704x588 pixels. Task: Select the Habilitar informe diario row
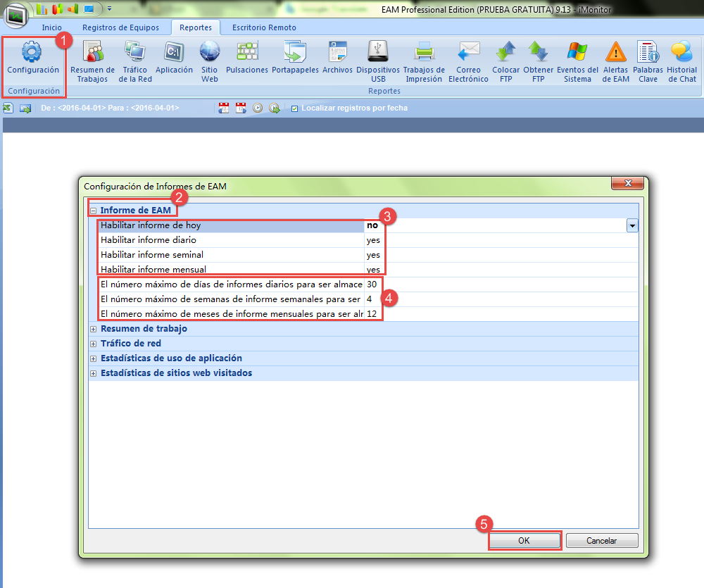click(x=367, y=240)
